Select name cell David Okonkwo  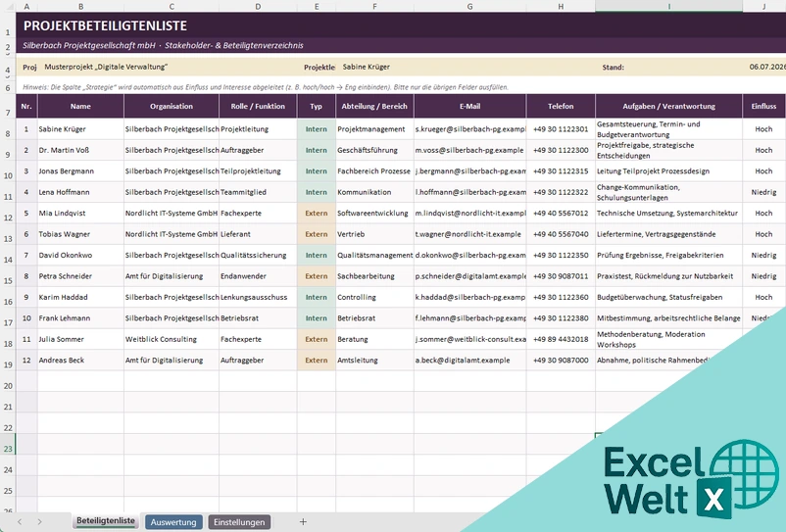coord(80,255)
